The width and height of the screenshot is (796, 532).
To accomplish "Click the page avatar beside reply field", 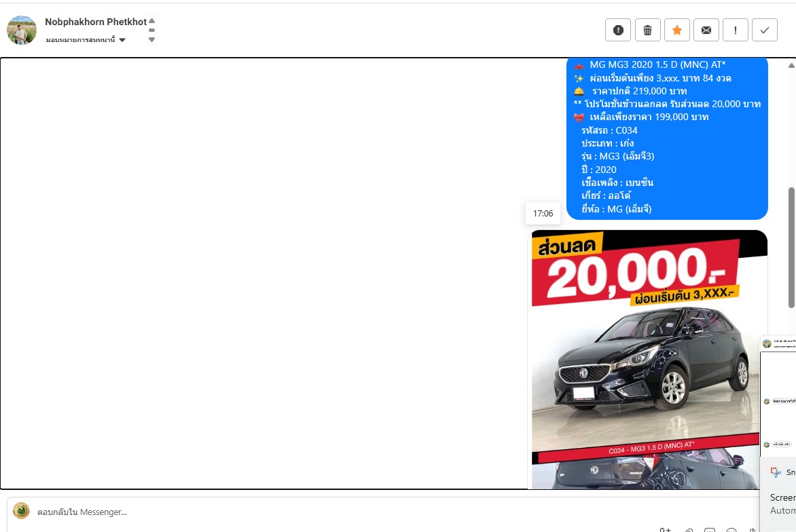I will (x=21, y=511).
